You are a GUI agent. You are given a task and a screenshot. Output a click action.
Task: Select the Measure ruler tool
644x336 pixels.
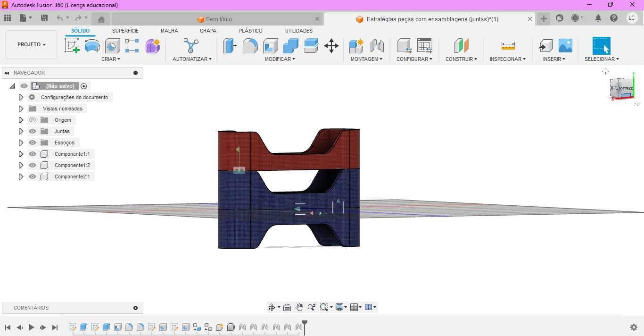pos(508,46)
